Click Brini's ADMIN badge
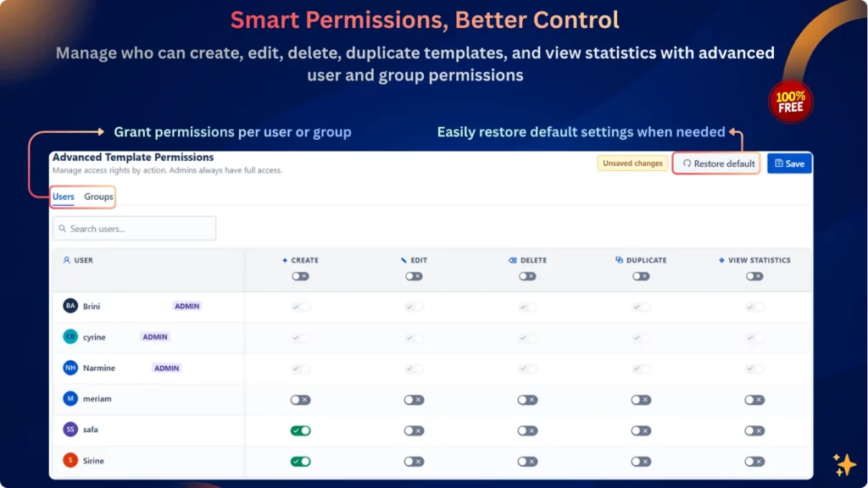 click(187, 306)
